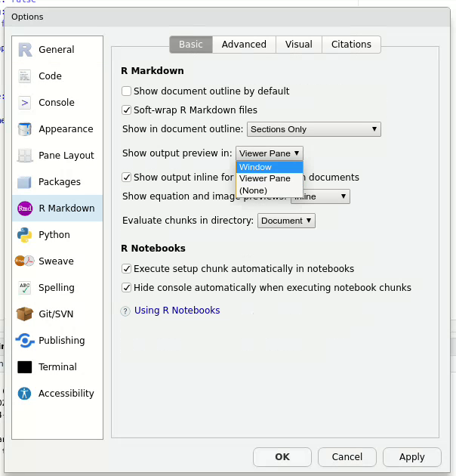This screenshot has width=456, height=476.
Task: Select the Accessibility category label
Action: [66, 394]
